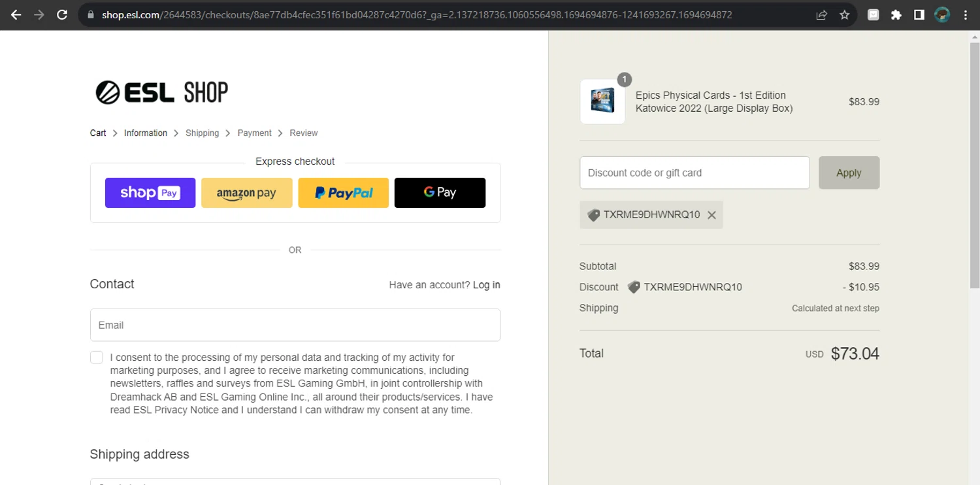Click the 'Calculated at next step' shipping text
This screenshot has height=485, width=980.
(836, 309)
